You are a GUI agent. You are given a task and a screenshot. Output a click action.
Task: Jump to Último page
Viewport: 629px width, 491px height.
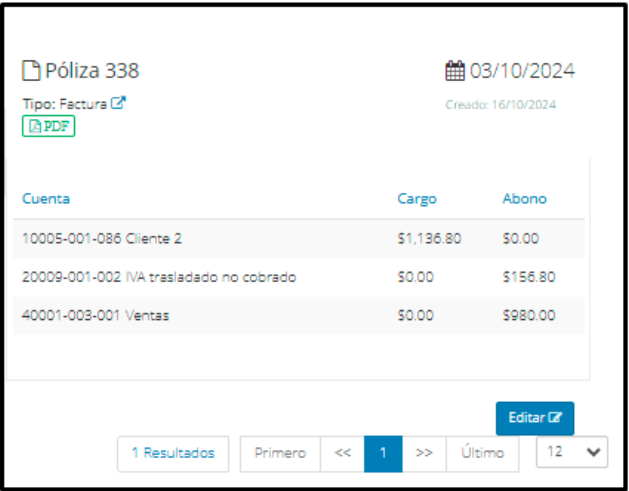[x=482, y=454]
